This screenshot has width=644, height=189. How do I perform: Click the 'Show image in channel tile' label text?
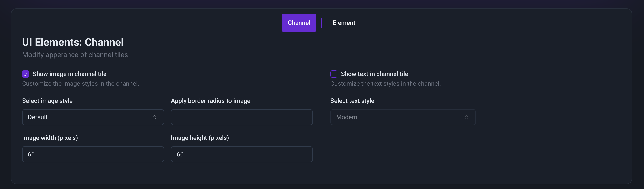(70, 74)
